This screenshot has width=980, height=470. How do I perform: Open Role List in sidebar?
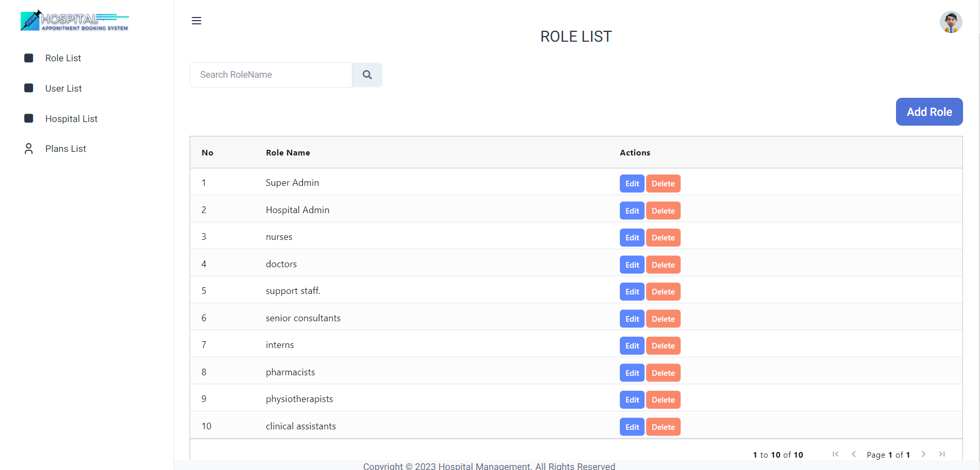click(x=63, y=58)
